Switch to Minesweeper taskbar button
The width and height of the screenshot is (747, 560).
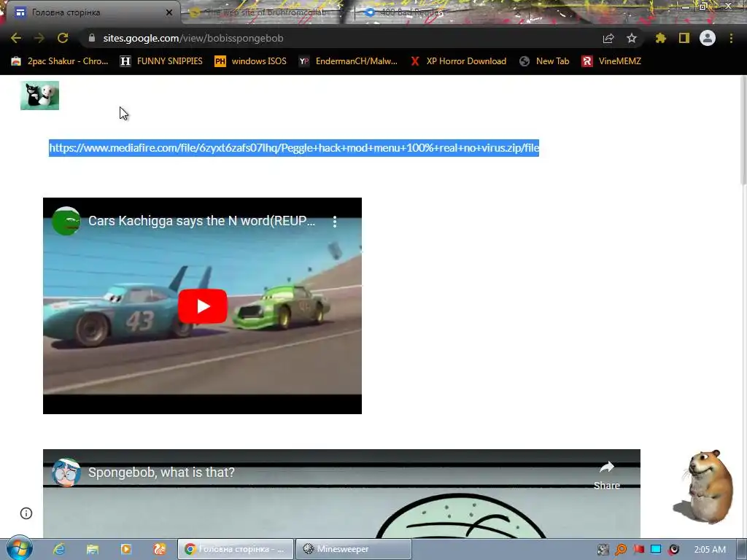pos(354,549)
